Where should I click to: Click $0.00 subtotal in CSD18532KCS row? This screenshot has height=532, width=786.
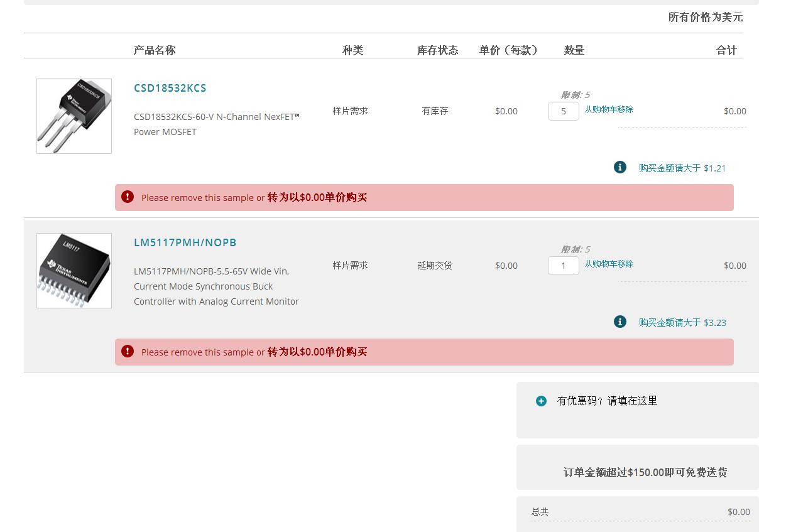pyautogui.click(x=735, y=111)
